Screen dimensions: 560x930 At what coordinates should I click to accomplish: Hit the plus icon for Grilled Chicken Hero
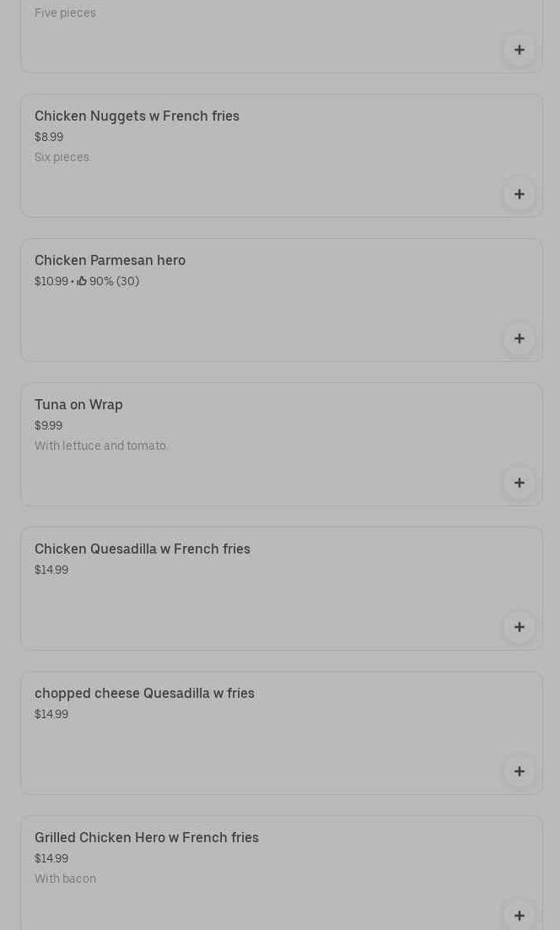[519, 916]
